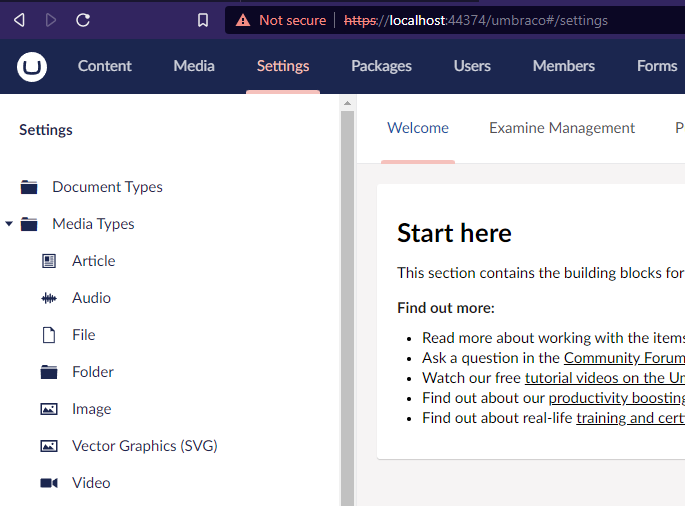The width and height of the screenshot is (685, 506).
Task: Open the tutorial videos link
Action: pyautogui.click(x=605, y=378)
